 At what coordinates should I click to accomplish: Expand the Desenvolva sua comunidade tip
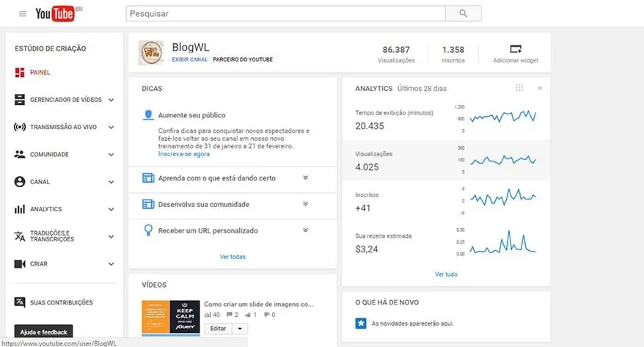point(306,204)
